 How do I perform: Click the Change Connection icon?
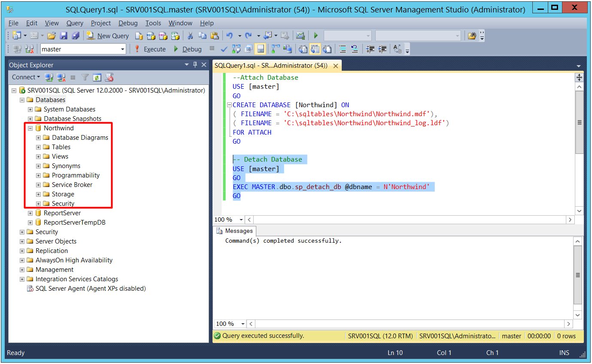[x=29, y=49]
